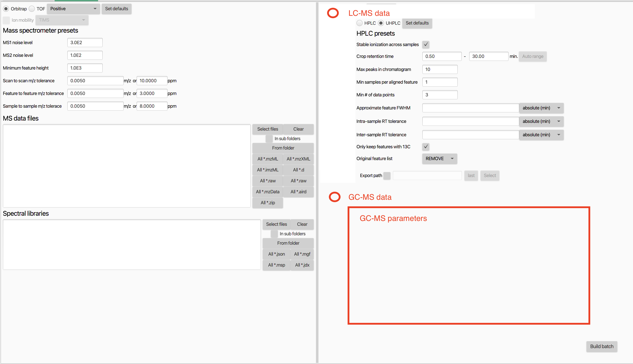This screenshot has width=633, height=364.
Task: Edit the Approximate feature FWHM field
Action: pyautogui.click(x=470, y=108)
